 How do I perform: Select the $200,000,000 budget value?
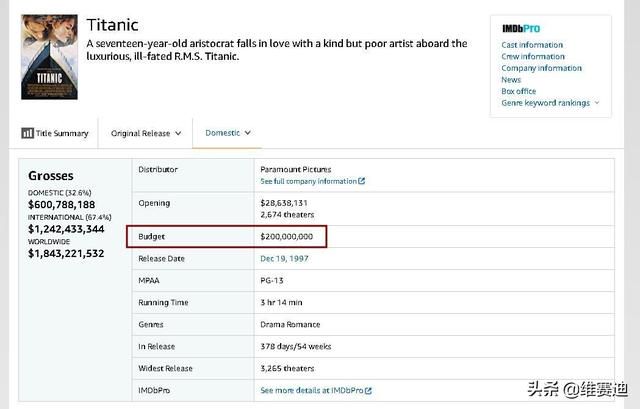click(x=287, y=237)
